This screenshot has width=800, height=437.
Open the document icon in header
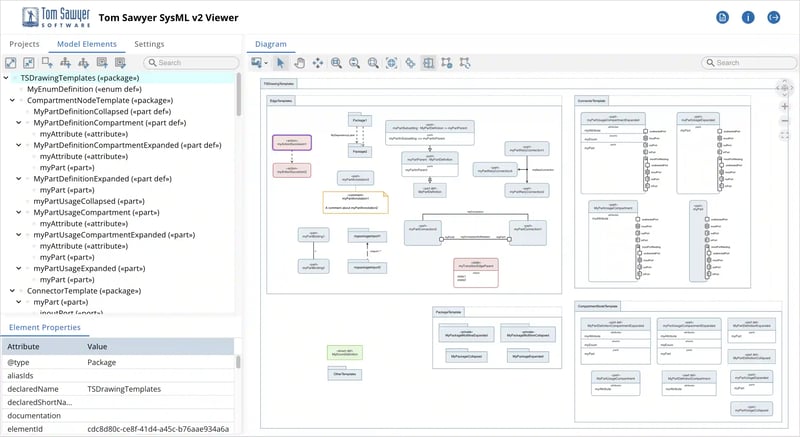pyautogui.click(x=722, y=17)
